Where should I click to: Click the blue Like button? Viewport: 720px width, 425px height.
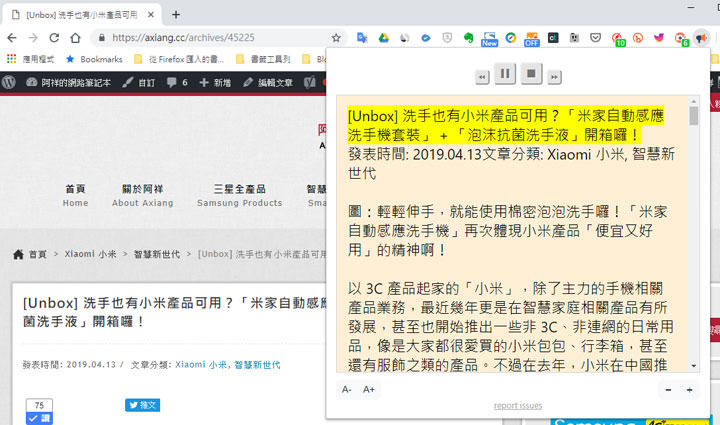pos(39,418)
